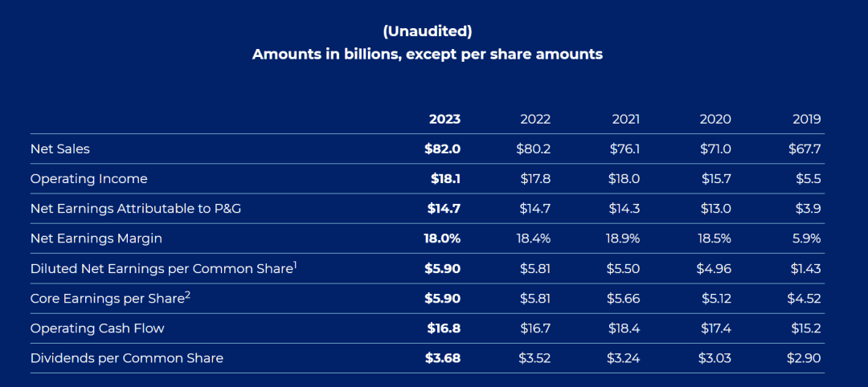
Task: Open footnote 1 on Diluted Net Earnings
Action: point(295,265)
